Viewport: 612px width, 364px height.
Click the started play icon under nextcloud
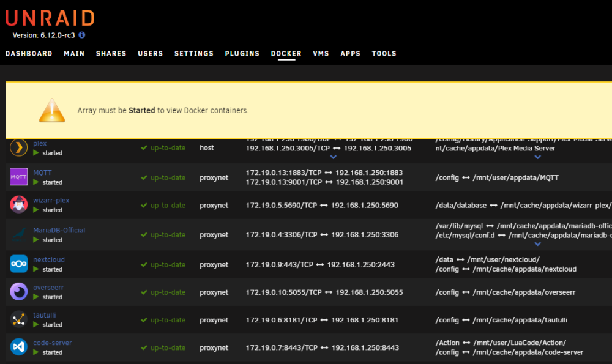coord(36,269)
